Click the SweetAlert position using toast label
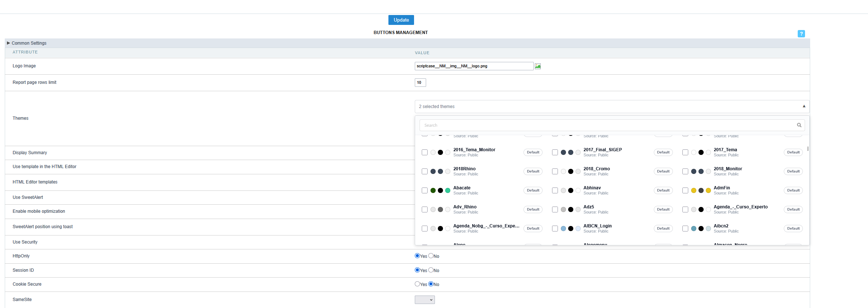868x308 pixels. [x=42, y=227]
